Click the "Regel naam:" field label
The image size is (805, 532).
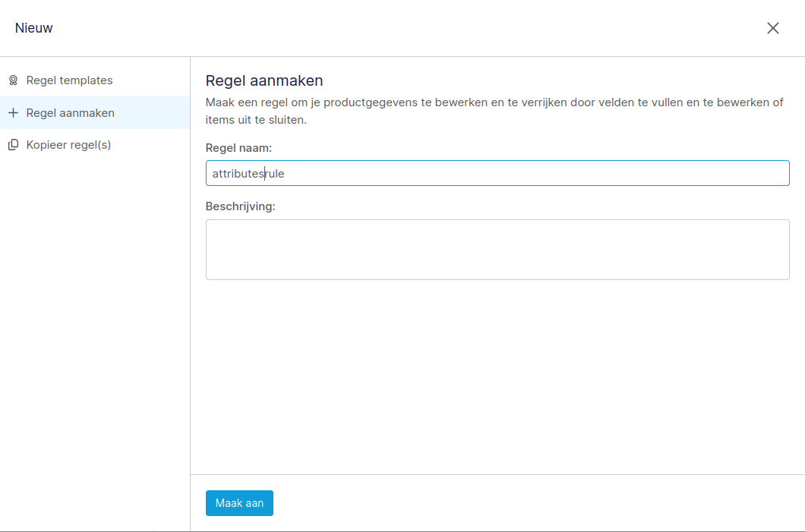(238, 147)
